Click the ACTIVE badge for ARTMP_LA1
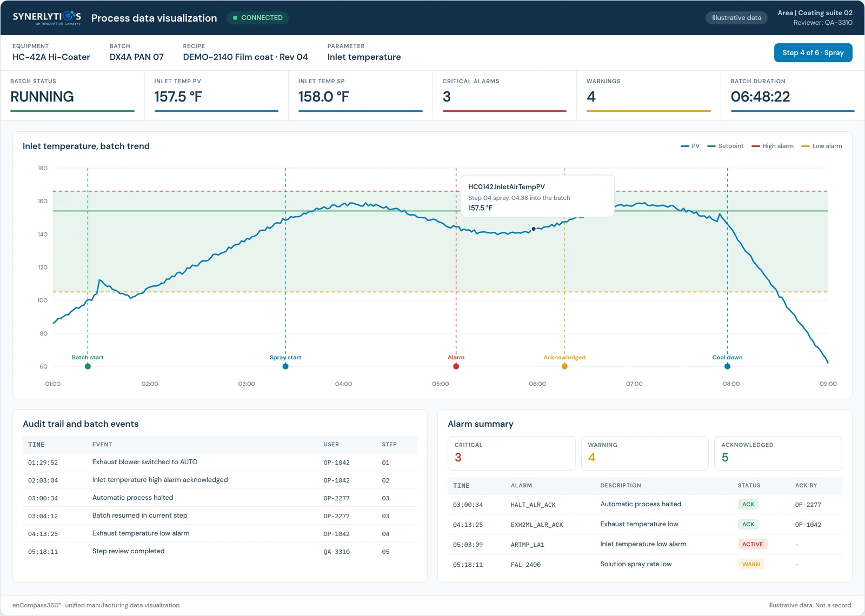This screenshot has height=616, width=865. tap(753, 544)
